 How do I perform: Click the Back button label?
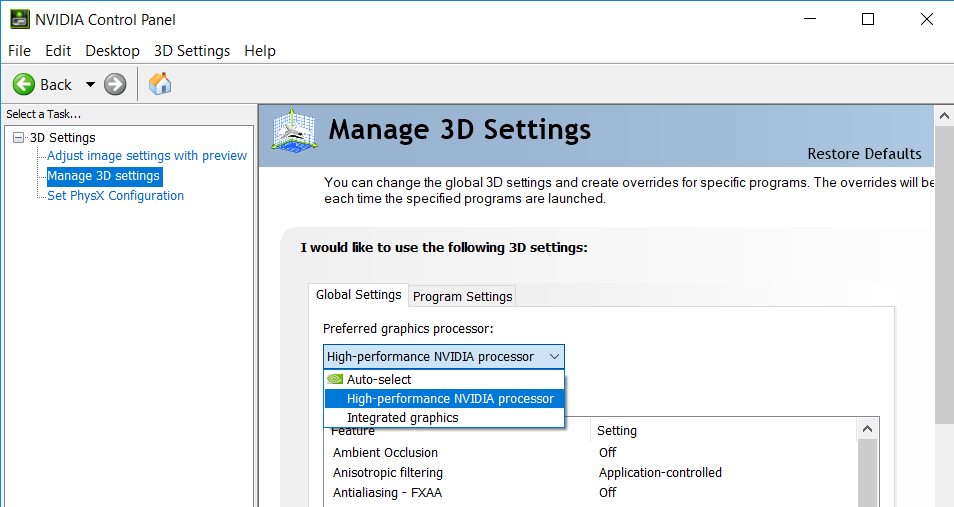[x=56, y=85]
